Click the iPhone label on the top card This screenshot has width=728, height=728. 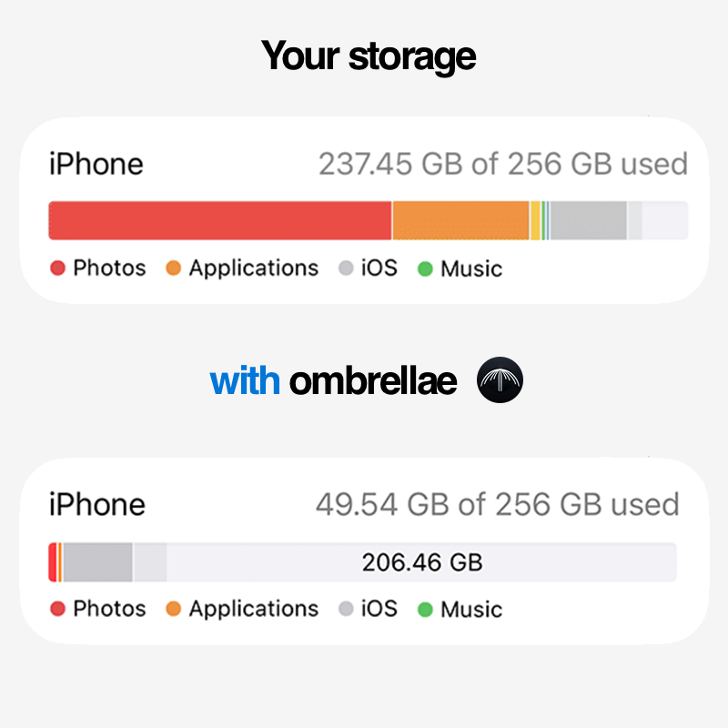pyautogui.click(x=96, y=164)
